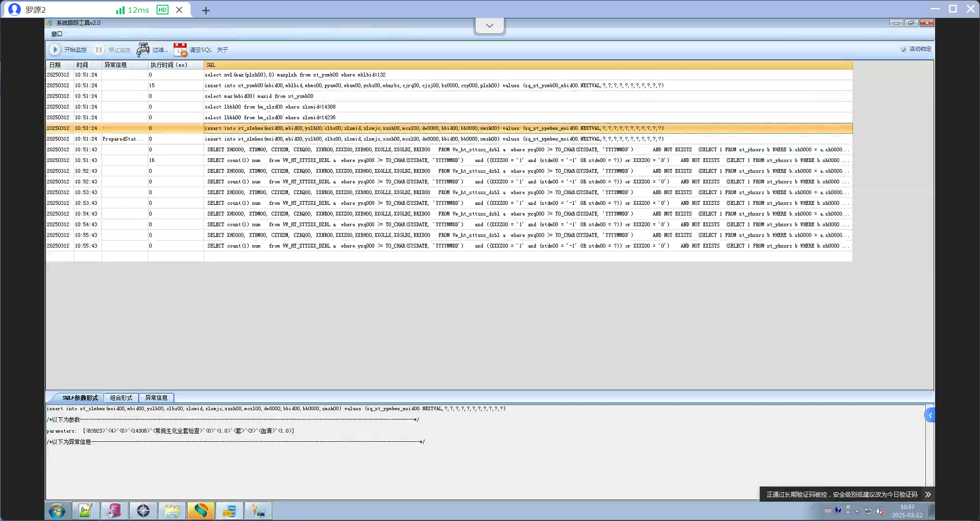Viewport: 980px width, 521px height.
Task: Expand the blue side panel arrow handle
Action: click(x=930, y=415)
